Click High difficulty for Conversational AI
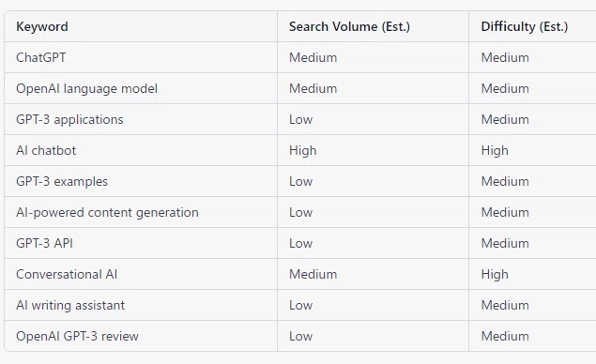This screenshot has width=596, height=364. [x=495, y=274]
